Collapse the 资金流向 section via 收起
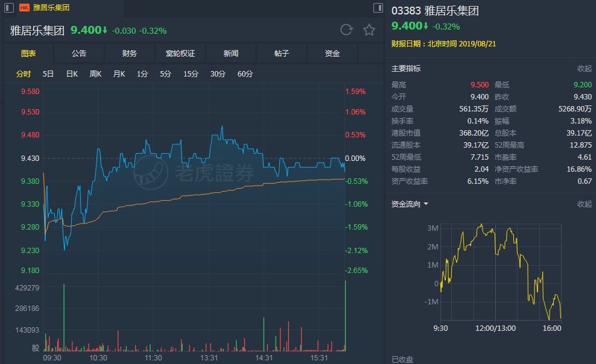The width and height of the screenshot is (596, 364). coord(584,204)
